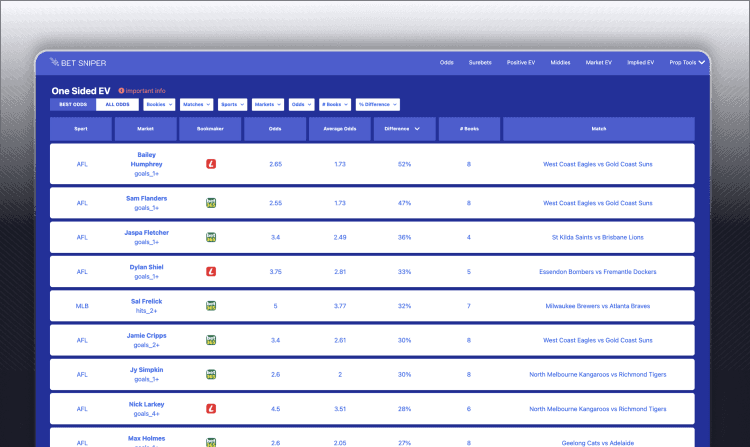This screenshot has height=447, width=750.
Task: Sort by the Average Odds column header
Action: [x=340, y=129]
